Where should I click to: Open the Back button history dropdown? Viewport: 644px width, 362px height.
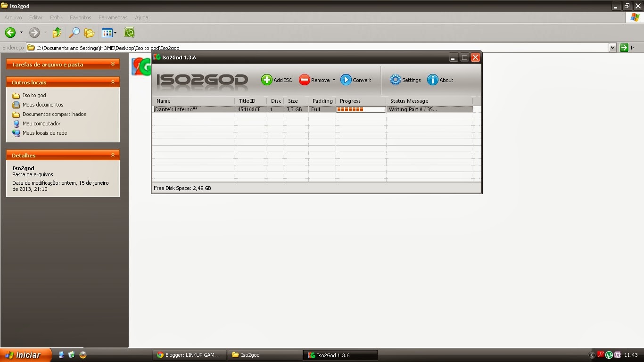point(21,33)
